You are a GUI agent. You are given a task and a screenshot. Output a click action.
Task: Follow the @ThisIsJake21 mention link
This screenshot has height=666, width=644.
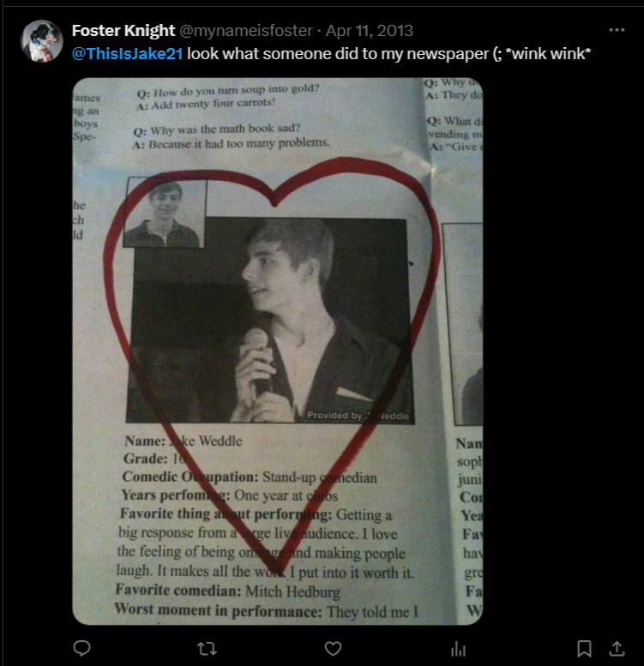click(128, 53)
